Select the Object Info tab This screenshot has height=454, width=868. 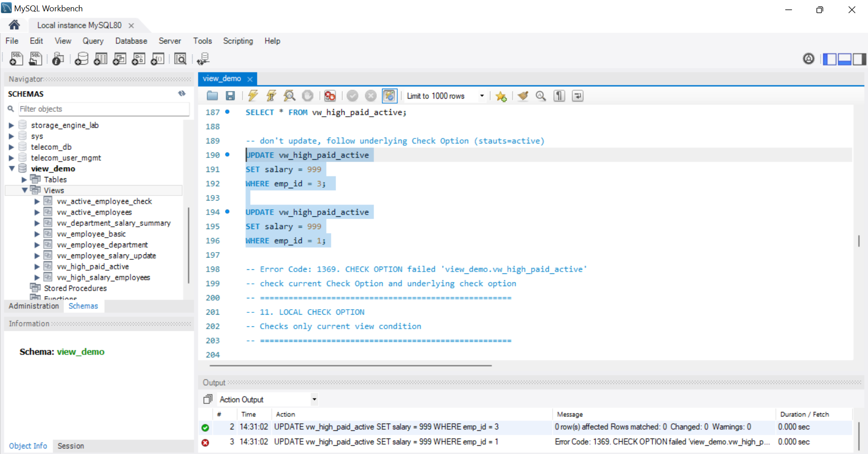tap(28, 446)
